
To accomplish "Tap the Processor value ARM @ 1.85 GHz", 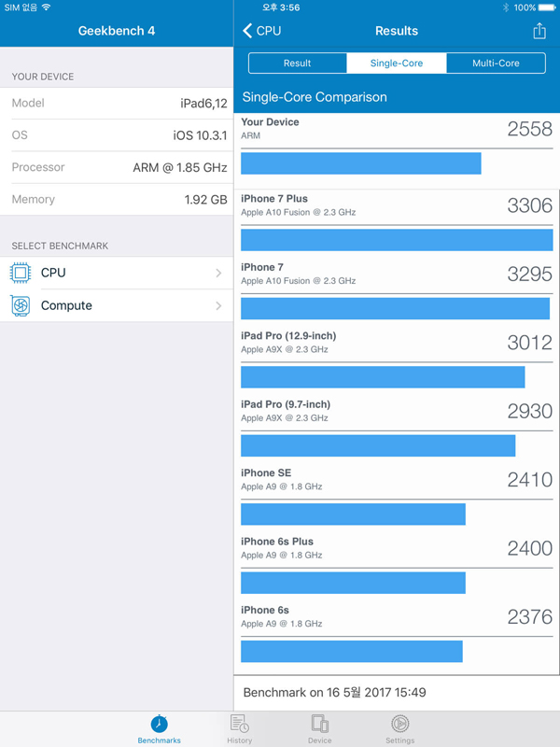I will (180, 168).
